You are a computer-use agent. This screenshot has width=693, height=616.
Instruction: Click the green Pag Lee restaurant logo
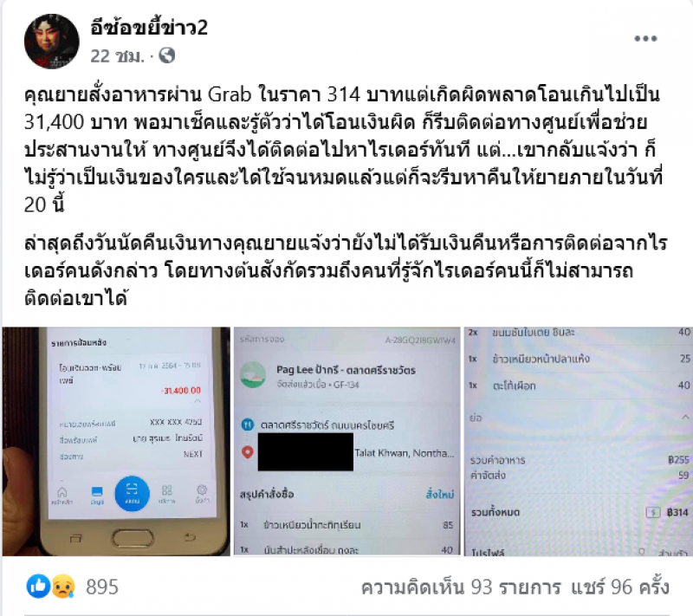coord(253,375)
